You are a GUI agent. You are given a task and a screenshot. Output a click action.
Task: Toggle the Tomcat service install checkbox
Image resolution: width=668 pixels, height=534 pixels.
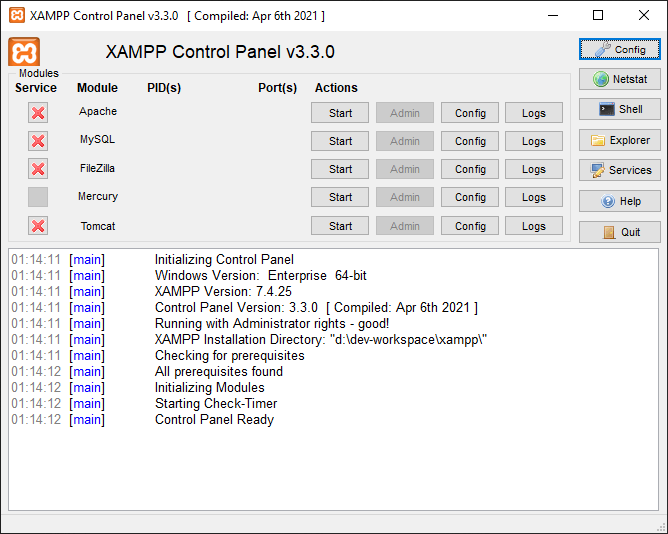(38, 226)
